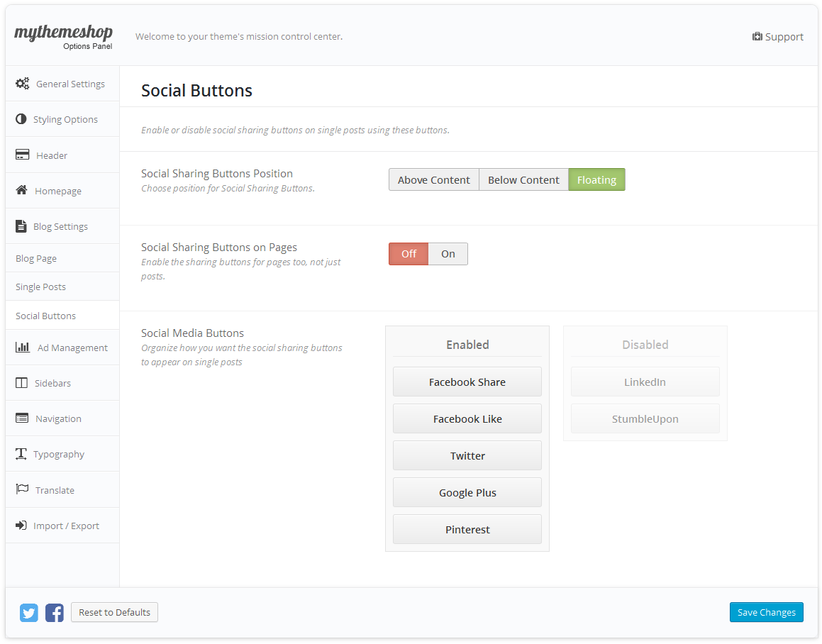Select the Social Buttons submenu
Screen dimensions: 822x644
(x=45, y=316)
